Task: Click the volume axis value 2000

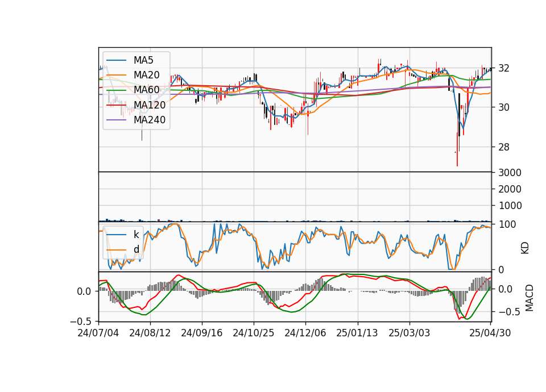Action: [x=510, y=189]
